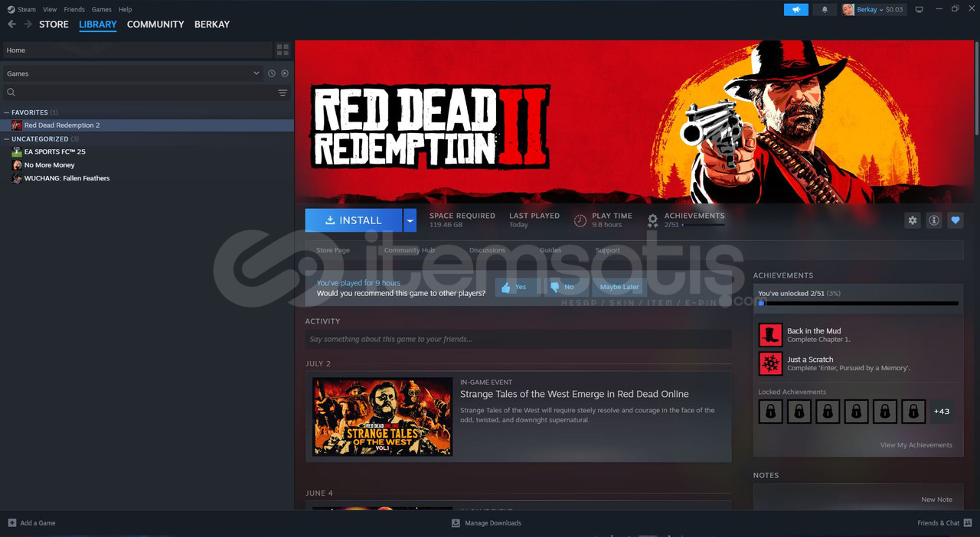The width and height of the screenshot is (980, 537).
Task: Open the Steam menu
Action: [27, 9]
